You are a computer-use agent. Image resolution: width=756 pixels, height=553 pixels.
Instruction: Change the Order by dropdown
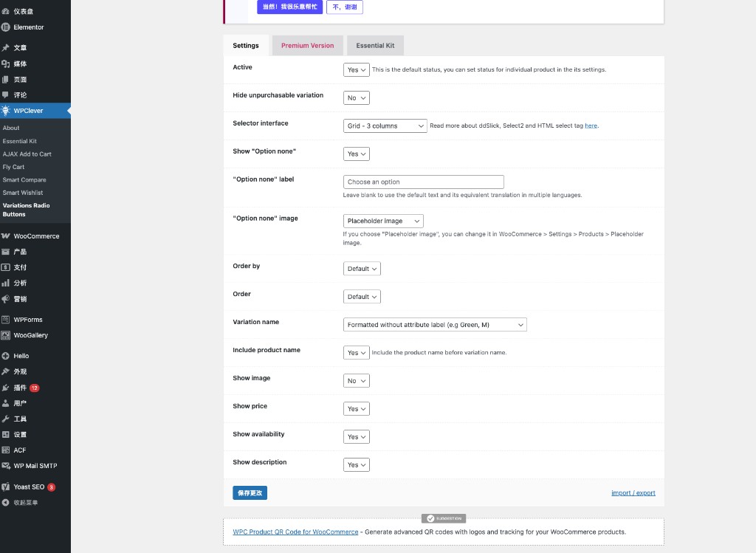pyautogui.click(x=361, y=268)
